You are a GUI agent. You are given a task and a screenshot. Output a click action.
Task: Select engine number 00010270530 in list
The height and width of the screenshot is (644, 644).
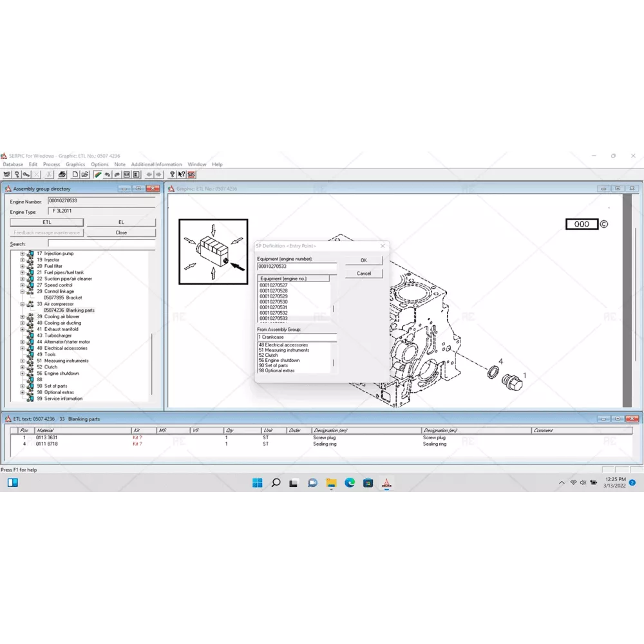274,302
